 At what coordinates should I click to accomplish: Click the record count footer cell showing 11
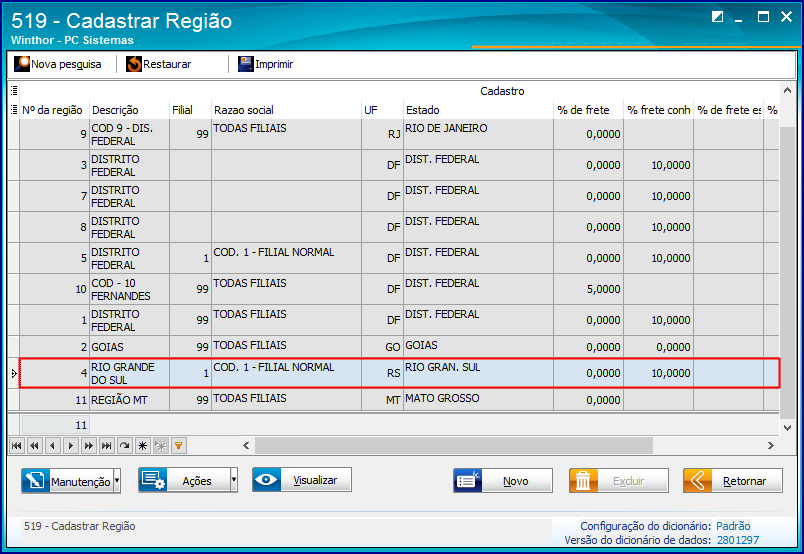(x=55, y=425)
